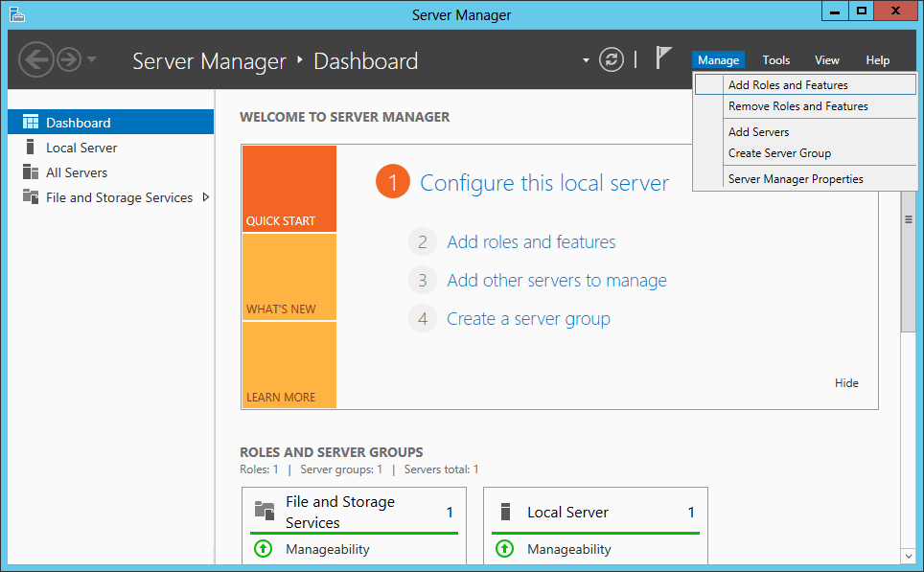Click the File and Storage Services sidebar icon
Image resolution: width=924 pixels, height=572 pixels.
point(31,196)
